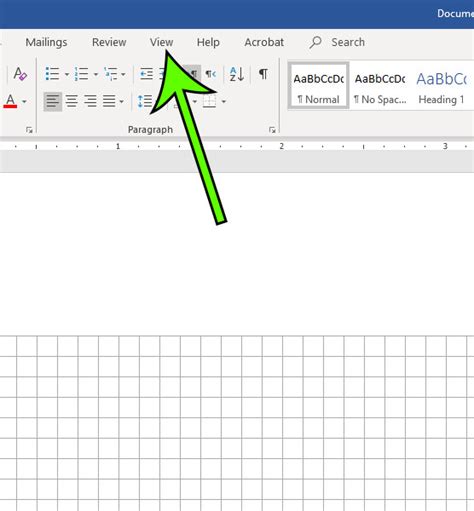Click the Search box in ribbon
The image size is (474, 511).
pos(348,42)
